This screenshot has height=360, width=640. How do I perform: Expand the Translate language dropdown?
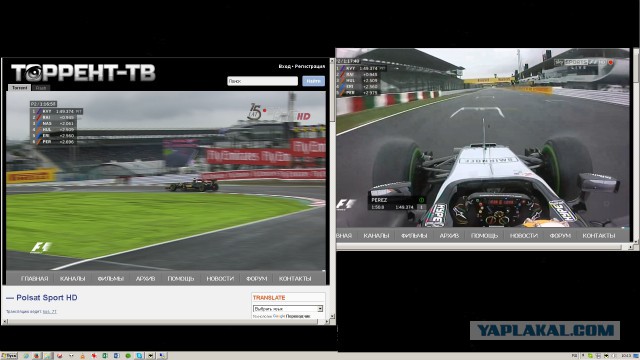tap(288, 309)
